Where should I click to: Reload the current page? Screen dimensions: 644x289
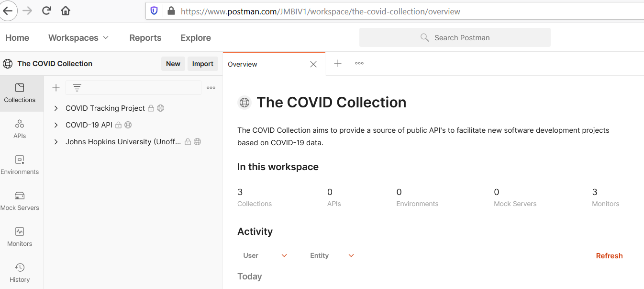(46, 11)
